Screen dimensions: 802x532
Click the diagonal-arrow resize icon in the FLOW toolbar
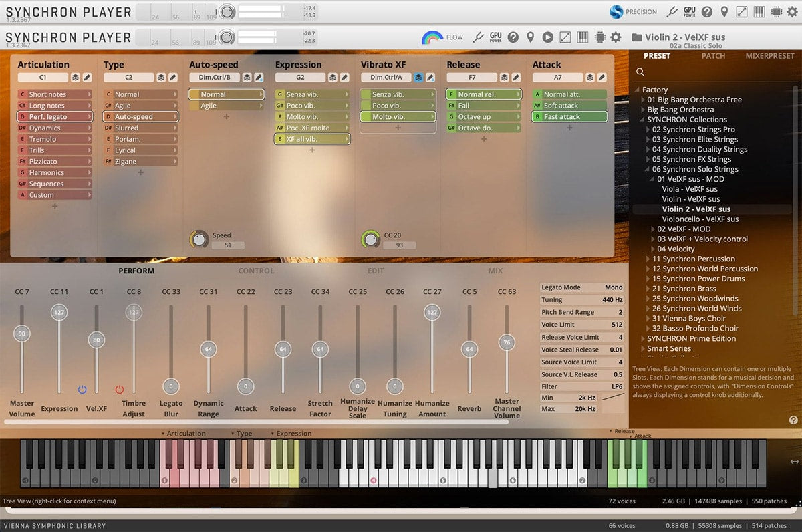[x=565, y=37]
